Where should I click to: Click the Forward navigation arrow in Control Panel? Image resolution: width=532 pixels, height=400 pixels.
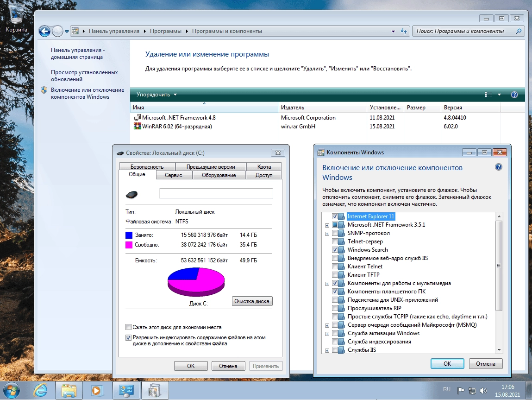pyautogui.click(x=58, y=31)
